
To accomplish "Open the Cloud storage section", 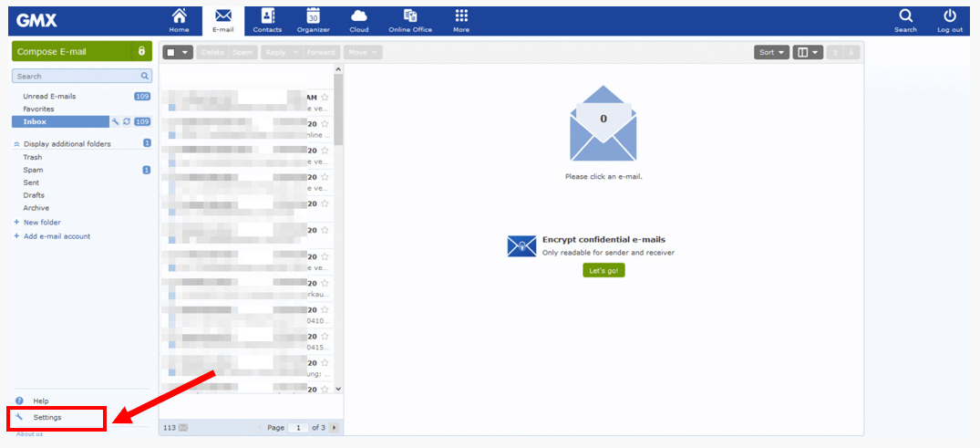I will coord(359,21).
